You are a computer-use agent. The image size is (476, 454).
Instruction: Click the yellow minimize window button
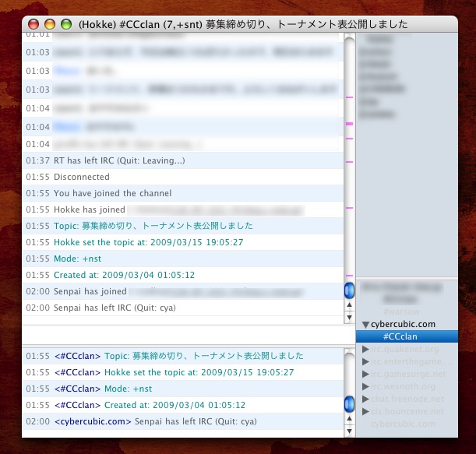tap(50, 24)
